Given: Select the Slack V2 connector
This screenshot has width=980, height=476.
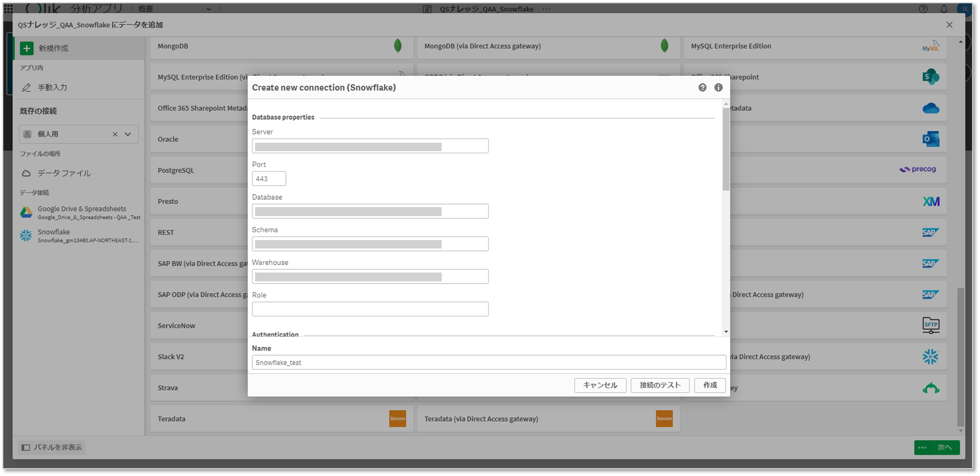Looking at the screenshot, I should click(x=200, y=357).
